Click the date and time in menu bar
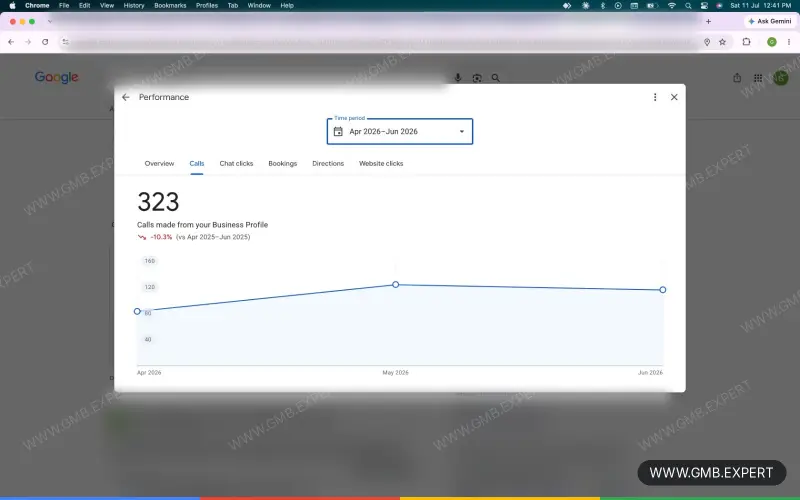 761,6
